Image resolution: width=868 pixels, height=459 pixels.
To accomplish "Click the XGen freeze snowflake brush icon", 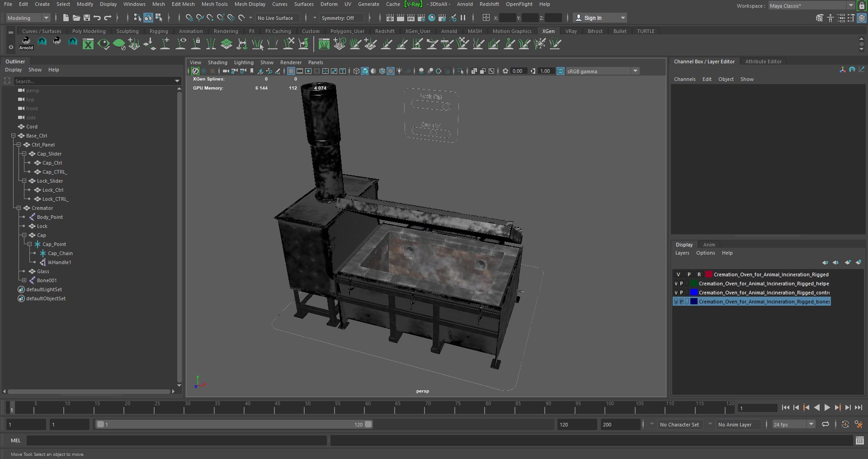I will pos(540,44).
